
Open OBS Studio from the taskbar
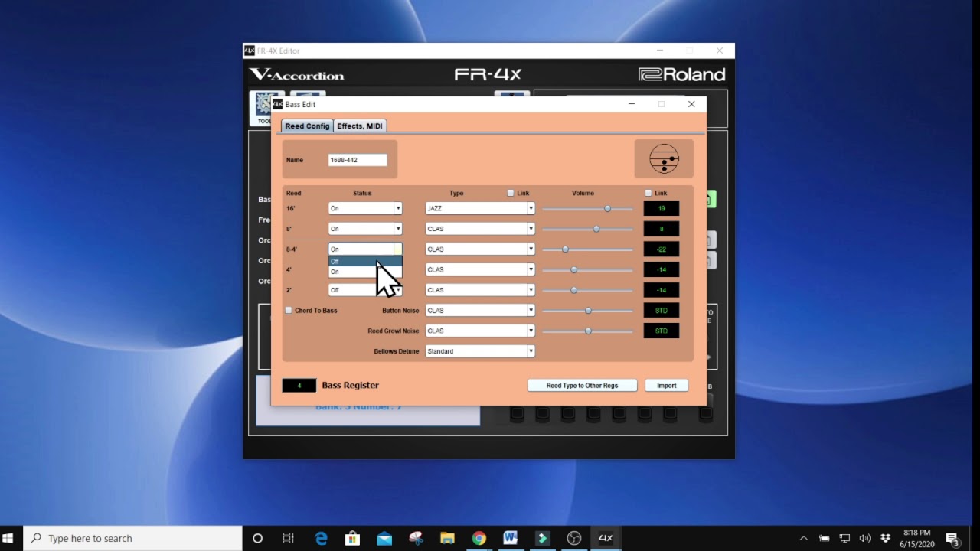pyautogui.click(x=573, y=538)
